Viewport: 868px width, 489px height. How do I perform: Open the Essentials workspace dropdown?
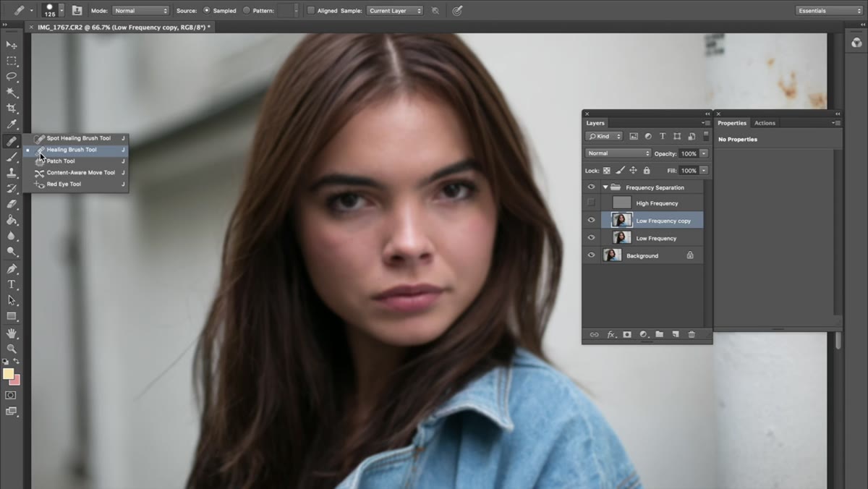point(829,11)
